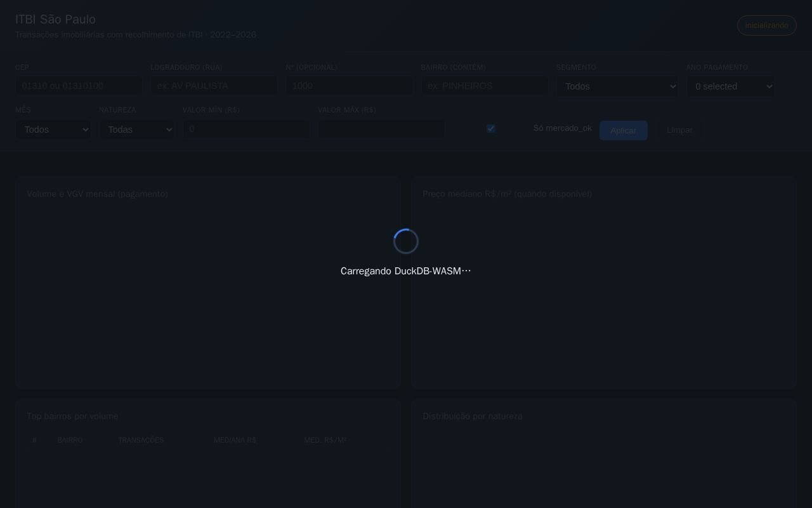Click 'Distribuição por natureza' heading
Screen dimensions: 812x508
pyautogui.click(x=473, y=416)
